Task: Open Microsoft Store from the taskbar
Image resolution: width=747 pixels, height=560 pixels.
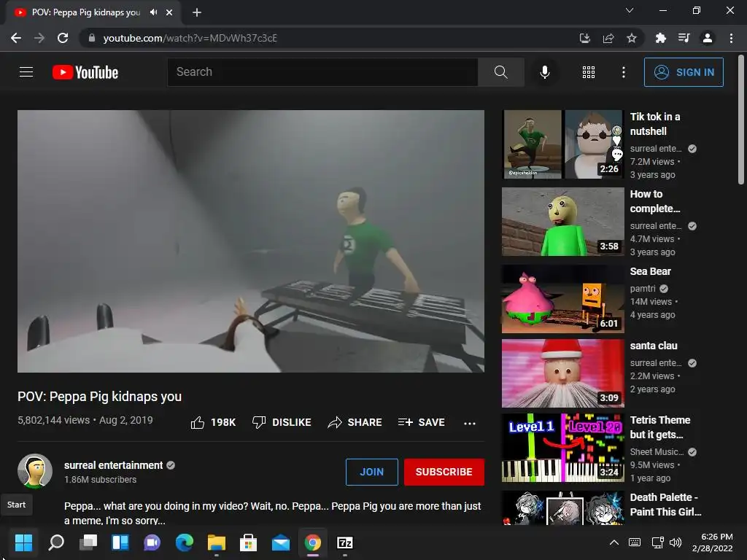Action: 248,542
